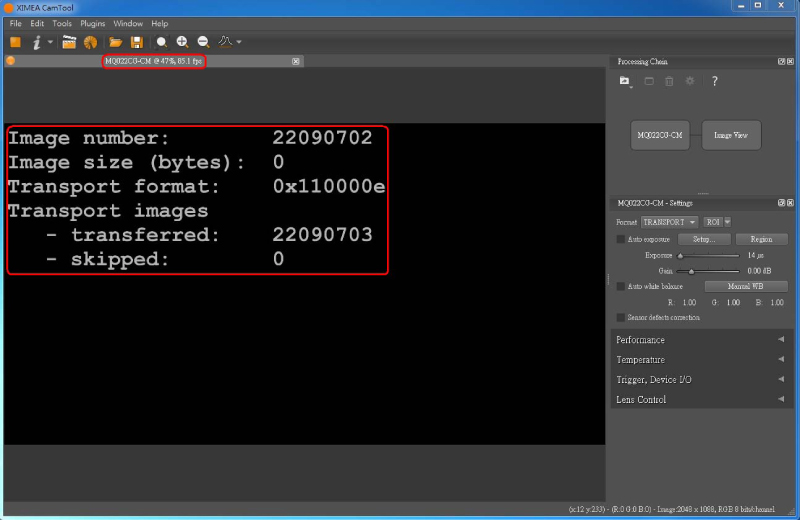Image resolution: width=800 pixels, height=520 pixels.
Task: Click the status bar image info text
Action: pos(671,509)
